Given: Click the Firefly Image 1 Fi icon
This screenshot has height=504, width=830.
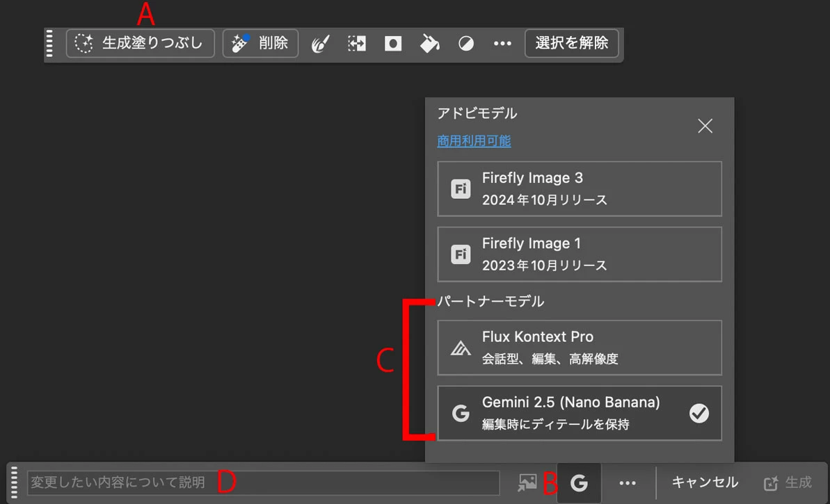Looking at the screenshot, I should click(x=461, y=254).
